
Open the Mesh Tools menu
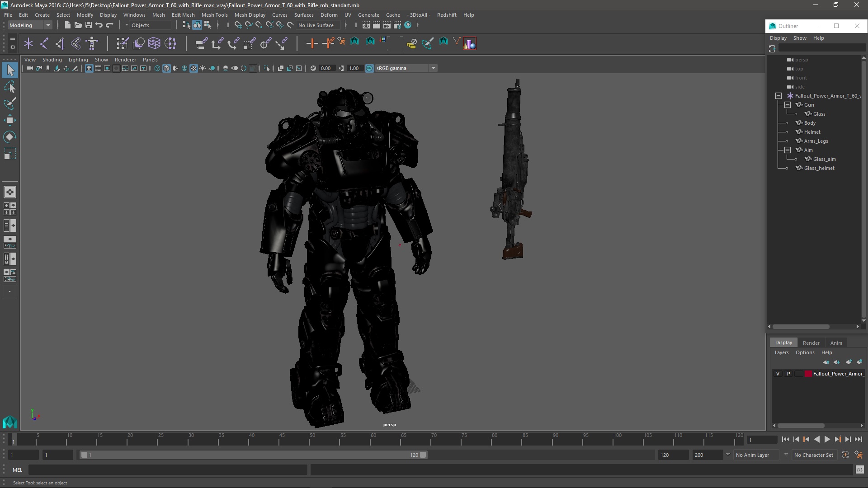tap(214, 15)
